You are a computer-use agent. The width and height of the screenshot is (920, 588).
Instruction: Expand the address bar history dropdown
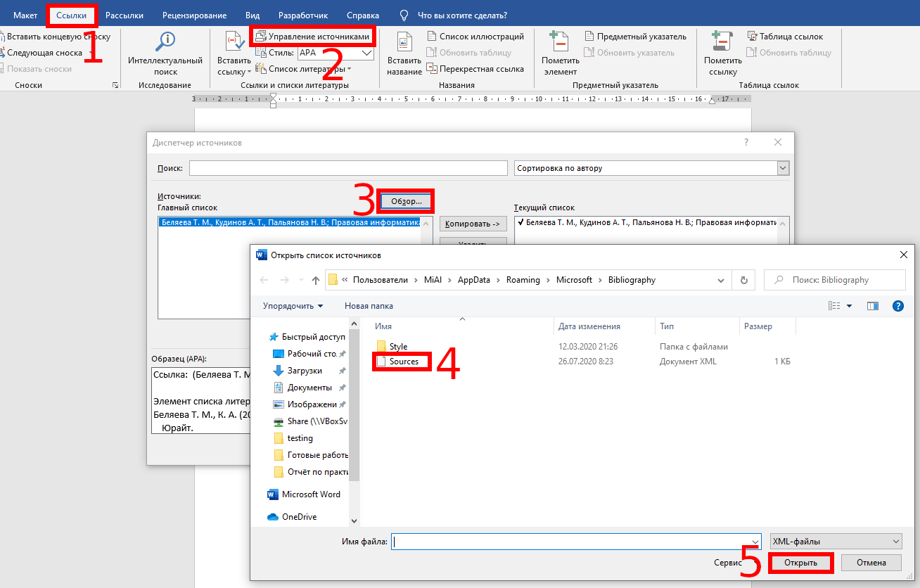click(721, 280)
